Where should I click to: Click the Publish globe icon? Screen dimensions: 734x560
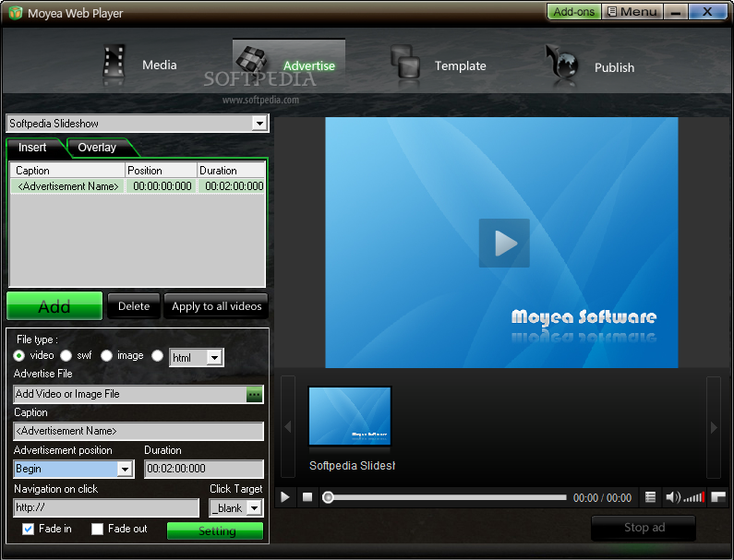pyautogui.click(x=562, y=62)
